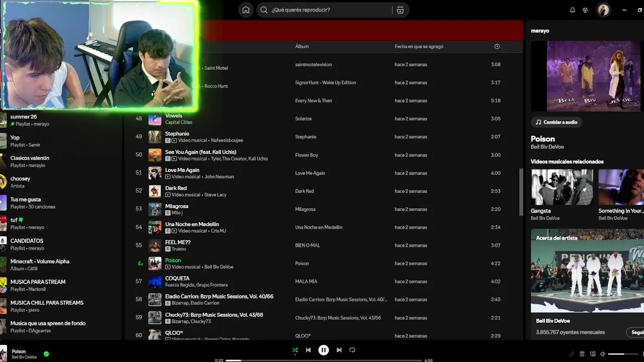Open MUSICA CHILL PARA STREAMS playlist
Screen dimensions: 644x362
click(61, 306)
